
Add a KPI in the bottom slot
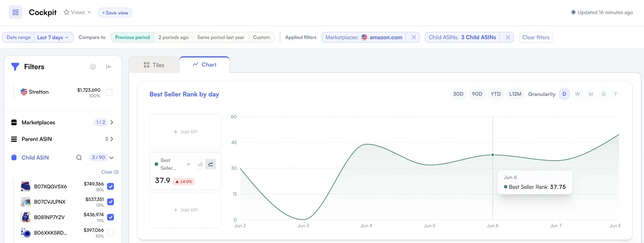pyautogui.click(x=185, y=210)
